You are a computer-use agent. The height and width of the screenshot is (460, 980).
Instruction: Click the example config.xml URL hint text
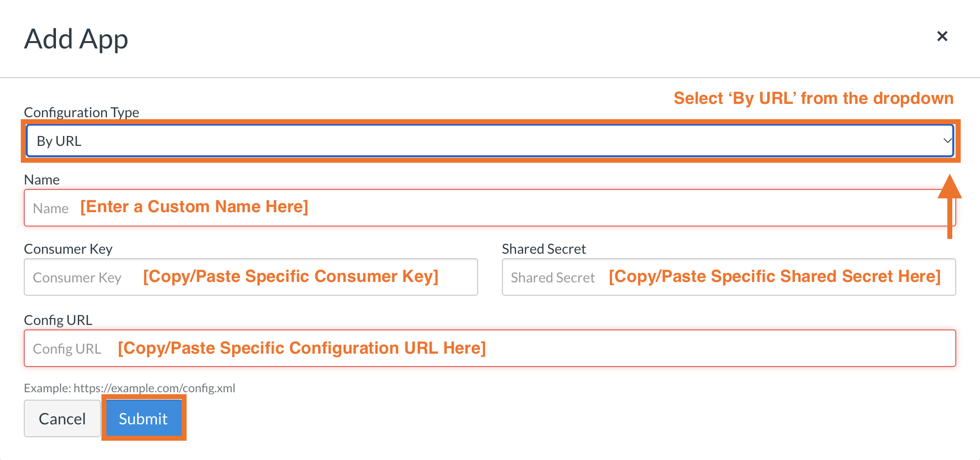pyautogui.click(x=130, y=388)
